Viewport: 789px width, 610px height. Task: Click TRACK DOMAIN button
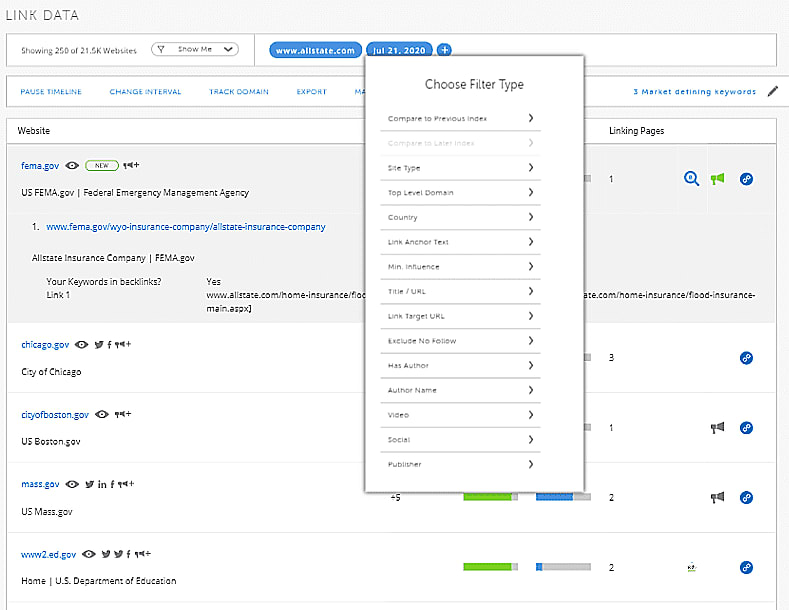coord(239,92)
